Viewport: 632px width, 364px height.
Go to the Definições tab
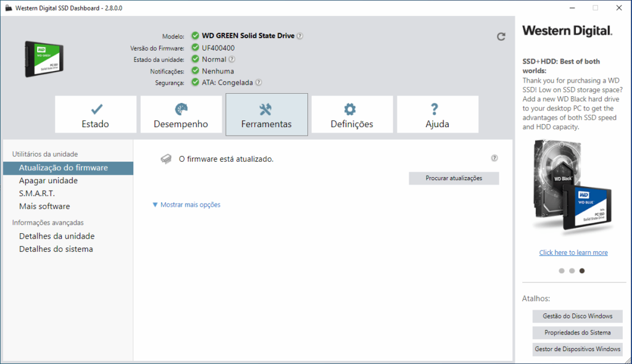click(352, 115)
